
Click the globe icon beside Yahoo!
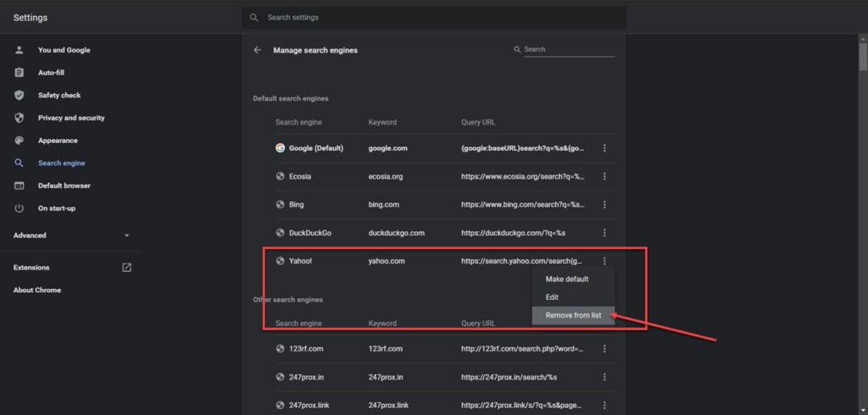pyautogui.click(x=280, y=261)
